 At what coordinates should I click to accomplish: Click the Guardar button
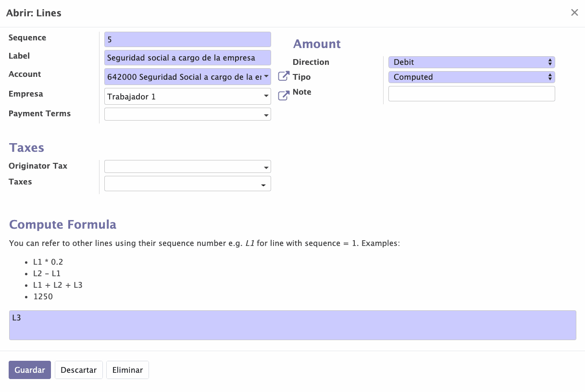coord(30,370)
